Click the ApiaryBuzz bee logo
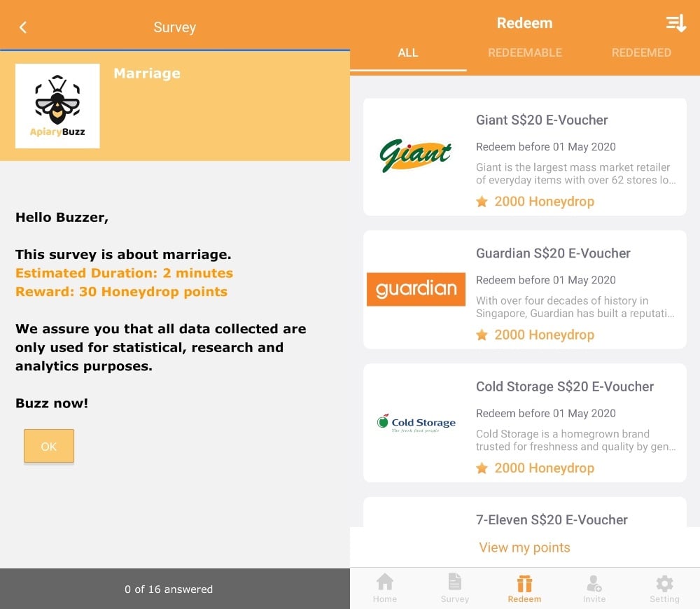700x609 pixels. click(57, 106)
